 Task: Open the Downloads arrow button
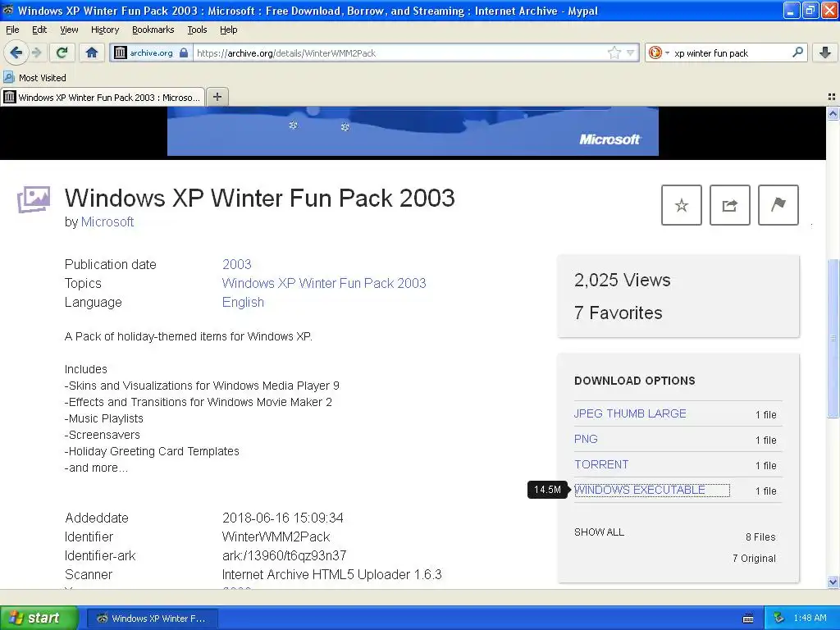coord(825,52)
